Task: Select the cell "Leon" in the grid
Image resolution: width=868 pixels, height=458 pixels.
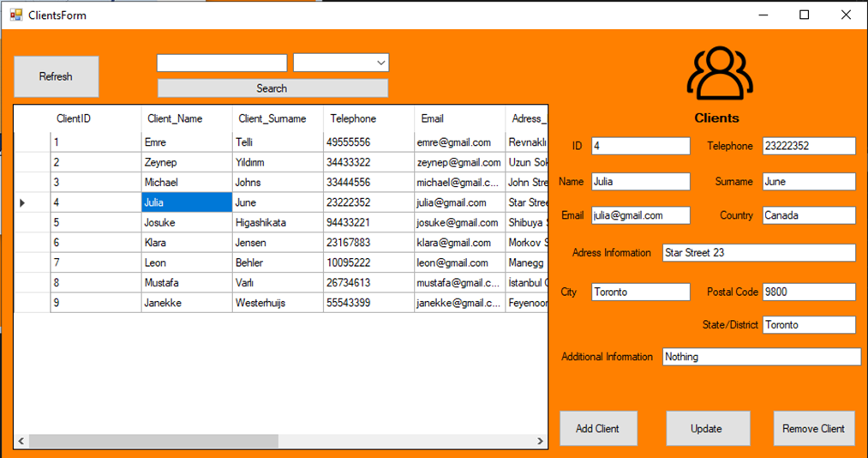Action: click(x=187, y=262)
